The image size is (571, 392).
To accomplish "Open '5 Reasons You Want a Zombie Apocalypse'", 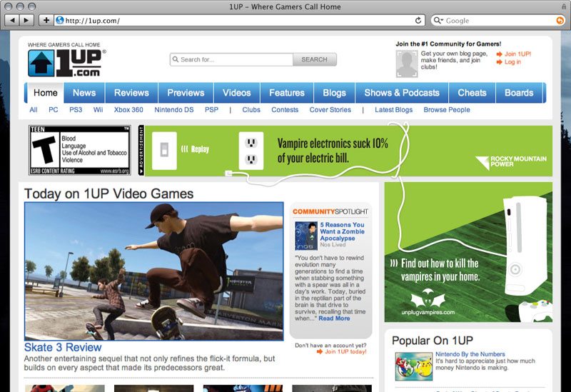I will click(343, 231).
